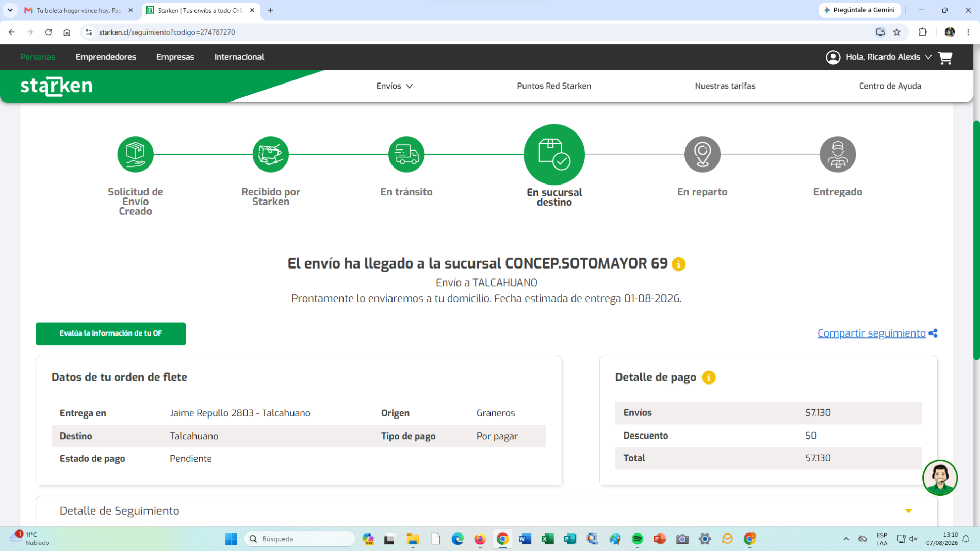The height and width of the screenshot is (551, 980).
Task: Open the Envíos dropdown menu
Action: pos(395,86)
